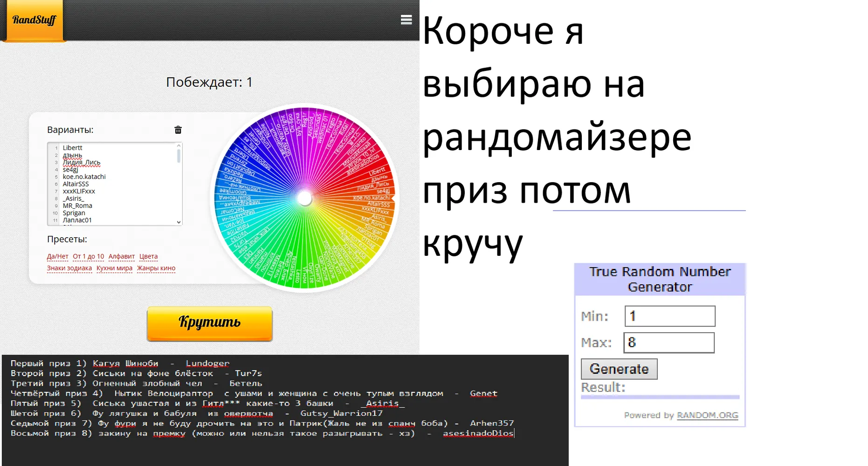
Task: Click 'Gutsy_Warrion17' in the prize notes
Action: click(341, 413)
